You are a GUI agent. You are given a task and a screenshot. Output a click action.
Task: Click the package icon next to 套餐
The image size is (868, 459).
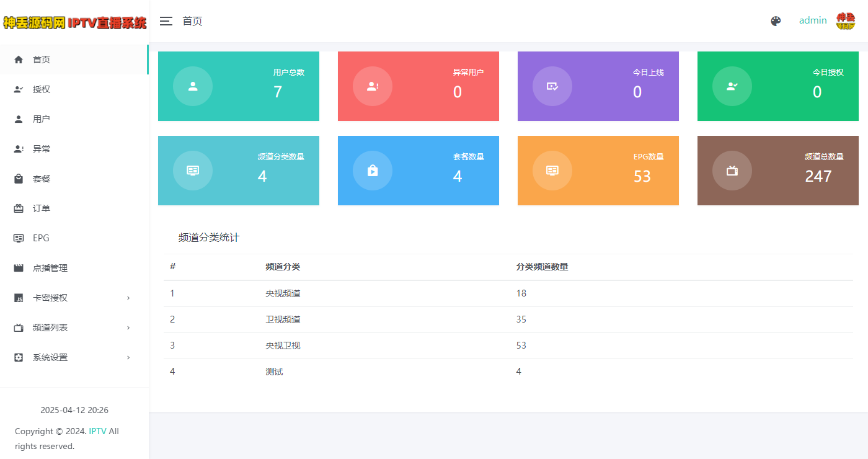coord(19,178)
